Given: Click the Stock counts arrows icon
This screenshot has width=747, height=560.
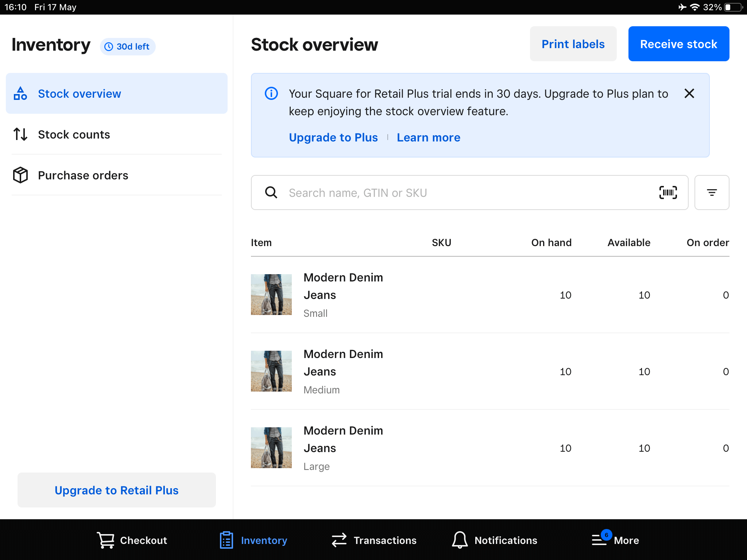Looking at the screenshot, I should (x=20, y=134).
